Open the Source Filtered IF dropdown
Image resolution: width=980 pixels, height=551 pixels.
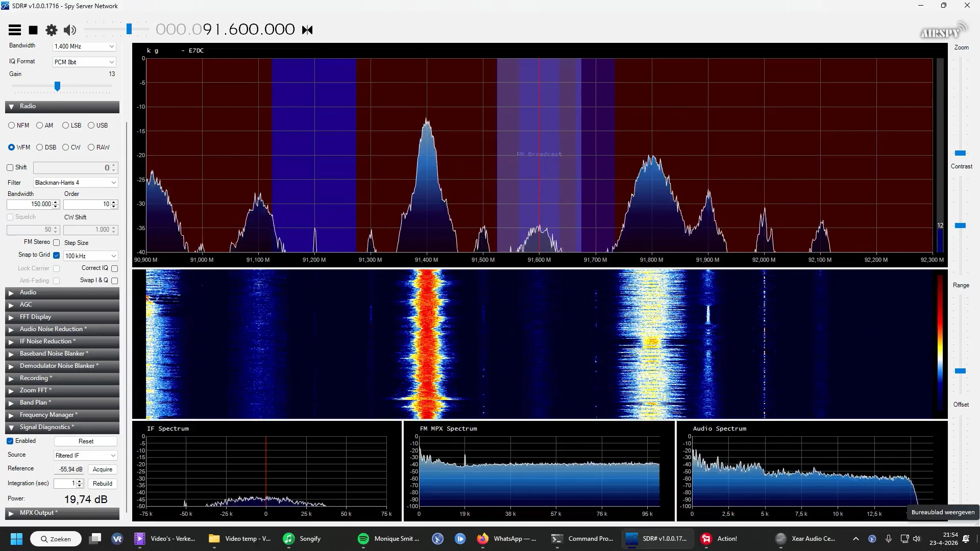(86, 456)
